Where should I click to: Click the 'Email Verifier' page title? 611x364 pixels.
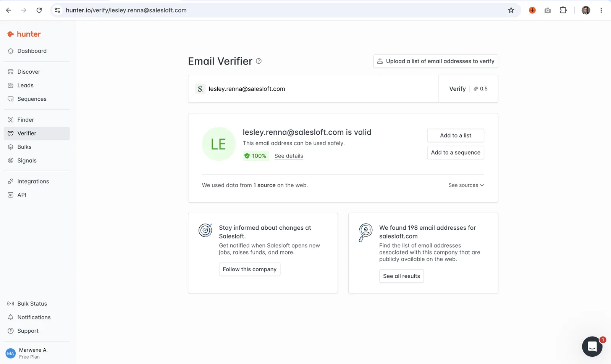pyautogui.click(x=220, y=61)
